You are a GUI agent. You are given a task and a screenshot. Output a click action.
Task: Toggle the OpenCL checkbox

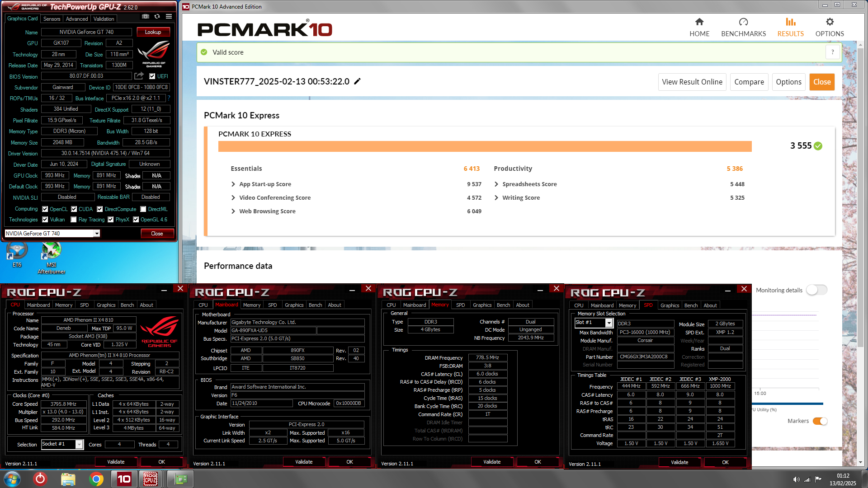(x=45, y=209)
